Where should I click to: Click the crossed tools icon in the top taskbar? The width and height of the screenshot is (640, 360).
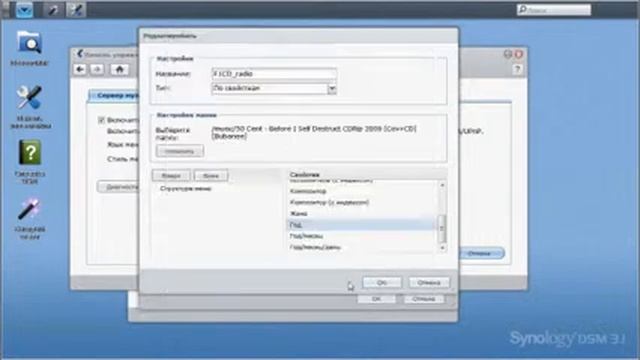click(76, 10)
